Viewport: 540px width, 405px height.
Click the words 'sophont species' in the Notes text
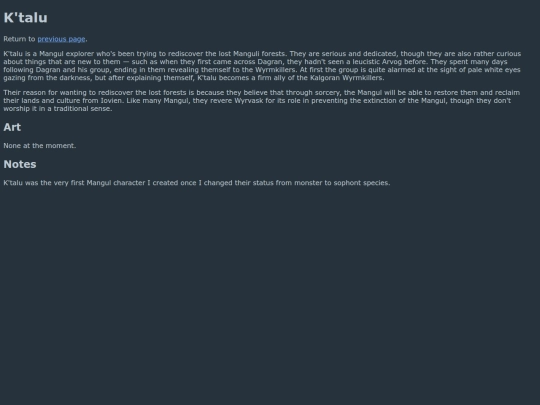pos(361,183)
